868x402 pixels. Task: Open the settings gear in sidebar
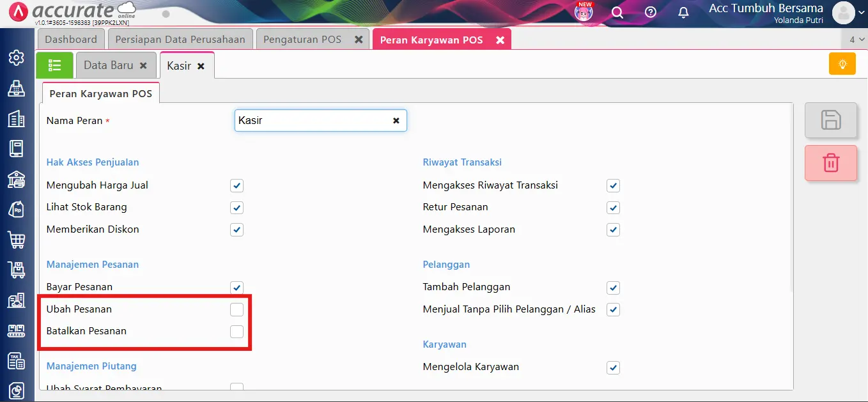(x=16, y=58)
